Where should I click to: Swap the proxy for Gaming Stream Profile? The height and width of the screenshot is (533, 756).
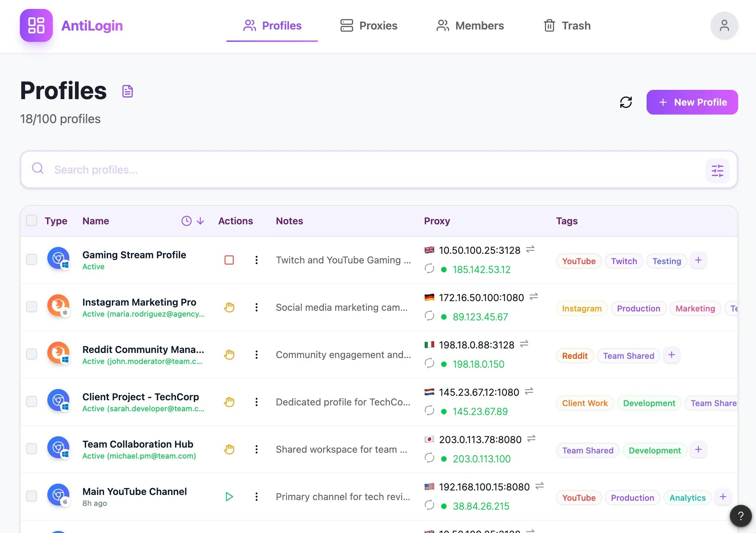(x=531, y=250)
